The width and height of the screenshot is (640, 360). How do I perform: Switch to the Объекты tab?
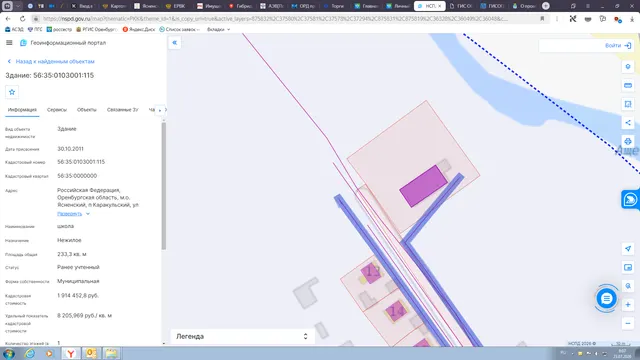(x=87, y=110)
